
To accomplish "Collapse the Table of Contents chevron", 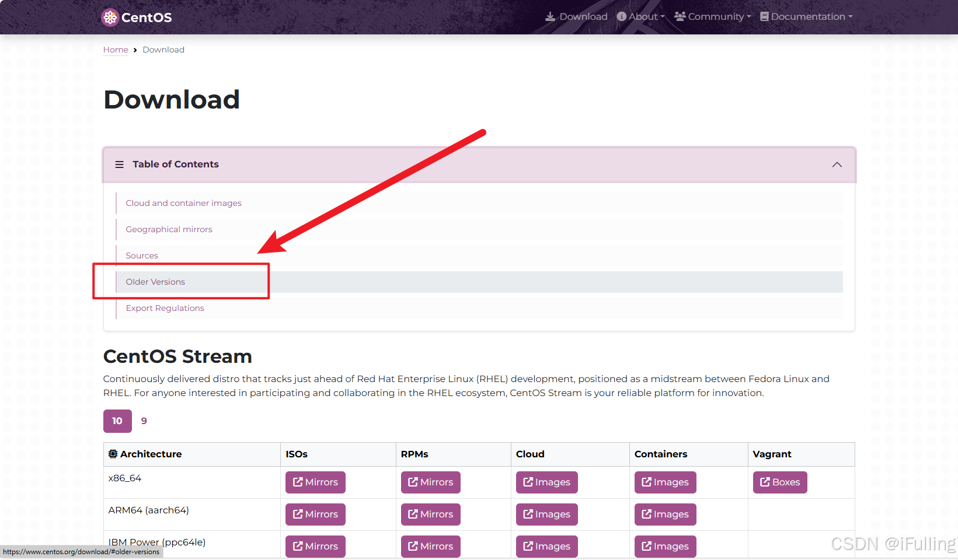I will click(x=837, y=164).
